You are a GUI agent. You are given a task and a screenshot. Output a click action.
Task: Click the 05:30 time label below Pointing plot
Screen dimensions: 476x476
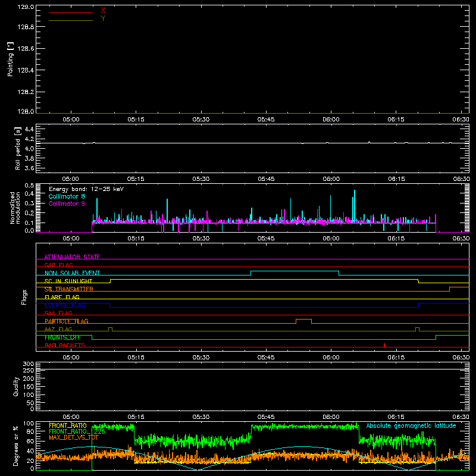(x=201, y=120)
